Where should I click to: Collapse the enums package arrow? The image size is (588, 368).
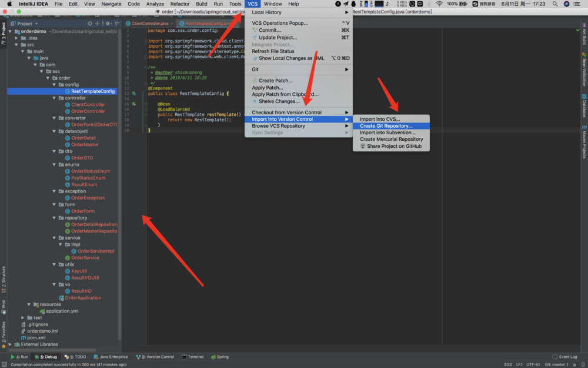(x=54, y=164)
